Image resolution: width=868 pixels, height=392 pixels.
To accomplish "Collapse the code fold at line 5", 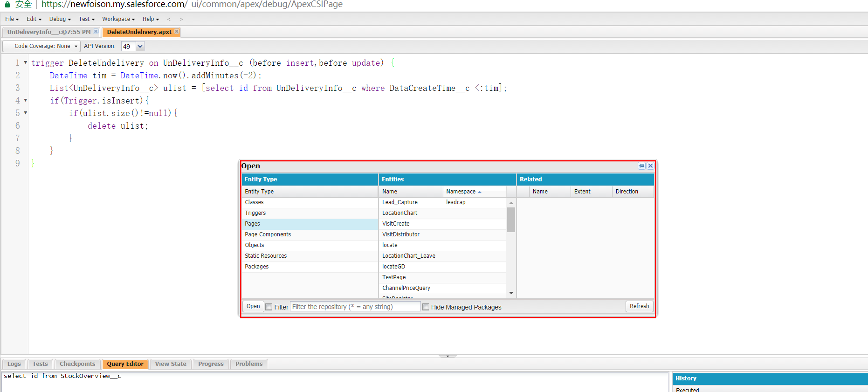I will click(26, 113).
